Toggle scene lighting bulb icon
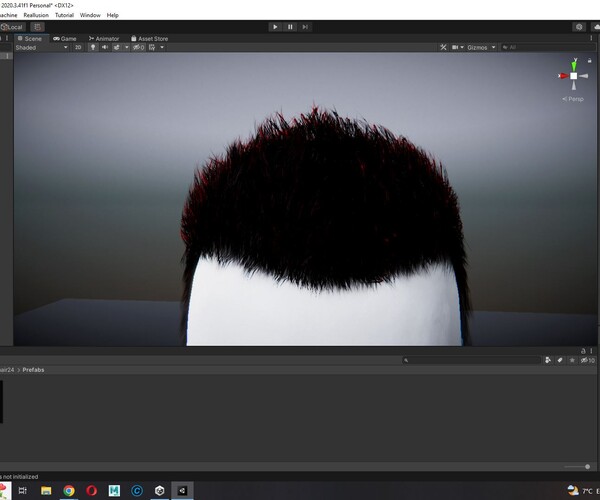The height and width of the screenshot is (500, 600). [93, 47]
